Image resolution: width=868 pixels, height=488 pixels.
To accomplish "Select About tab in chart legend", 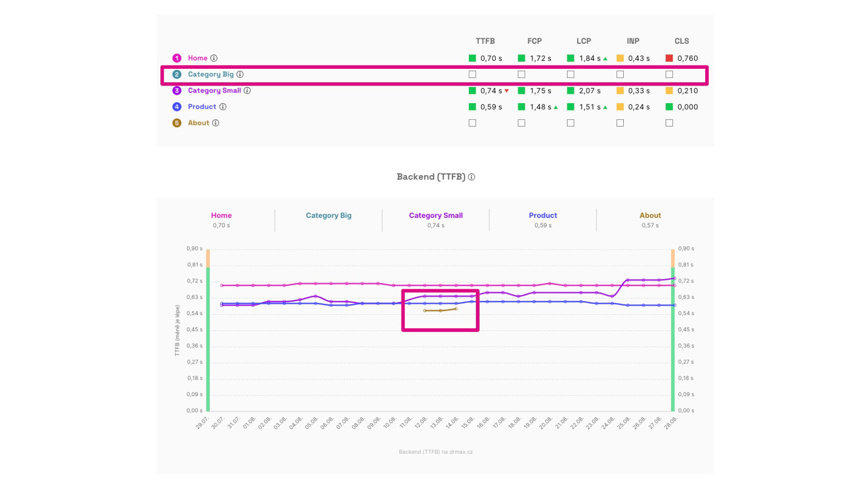I will click(x=650, y=219).
